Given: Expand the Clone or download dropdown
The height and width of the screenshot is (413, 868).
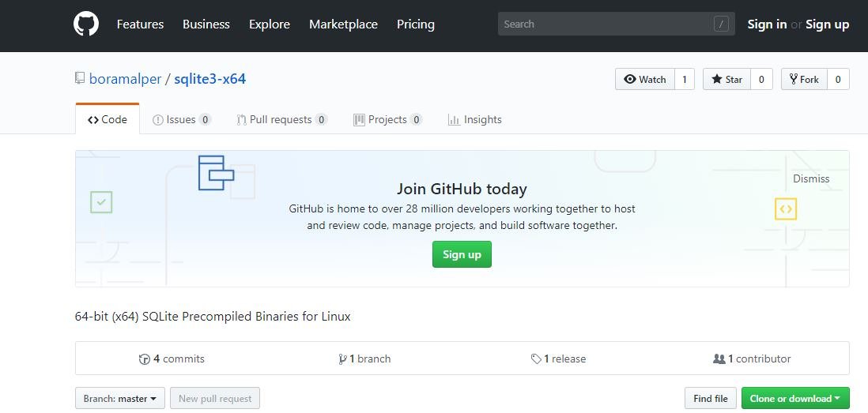Looking at the screenshot, I should (x=795, y=398).
